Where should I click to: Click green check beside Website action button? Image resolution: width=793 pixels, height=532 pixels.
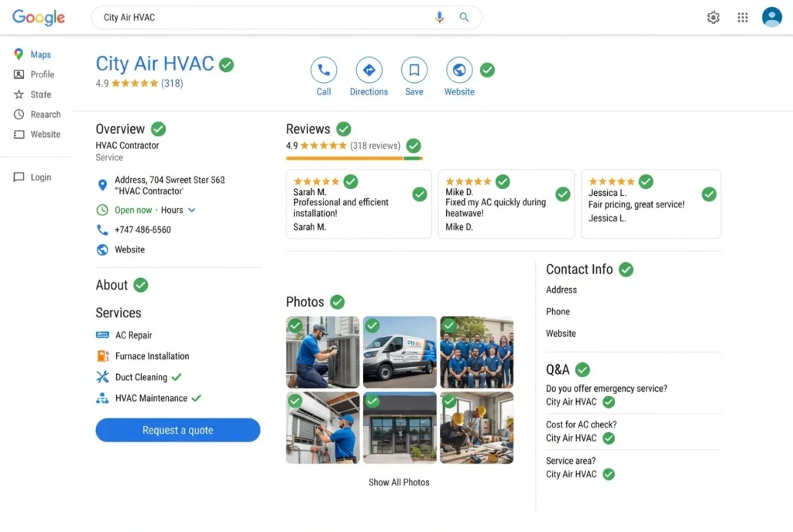487,70
